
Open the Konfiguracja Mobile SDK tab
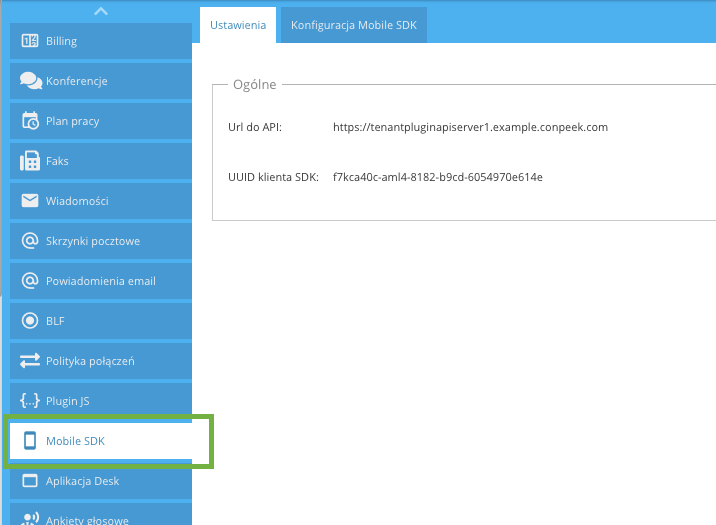click(x=354, y=25)
